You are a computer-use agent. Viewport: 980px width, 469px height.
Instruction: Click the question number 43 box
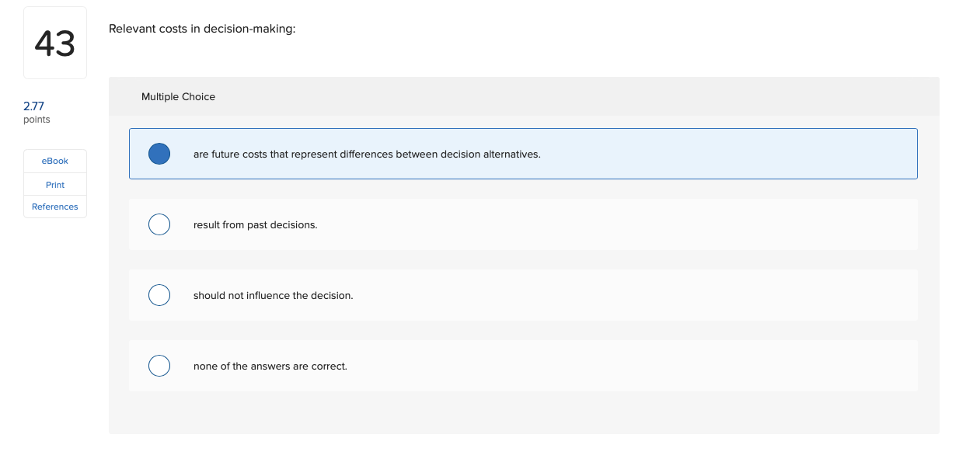point(54,43)
